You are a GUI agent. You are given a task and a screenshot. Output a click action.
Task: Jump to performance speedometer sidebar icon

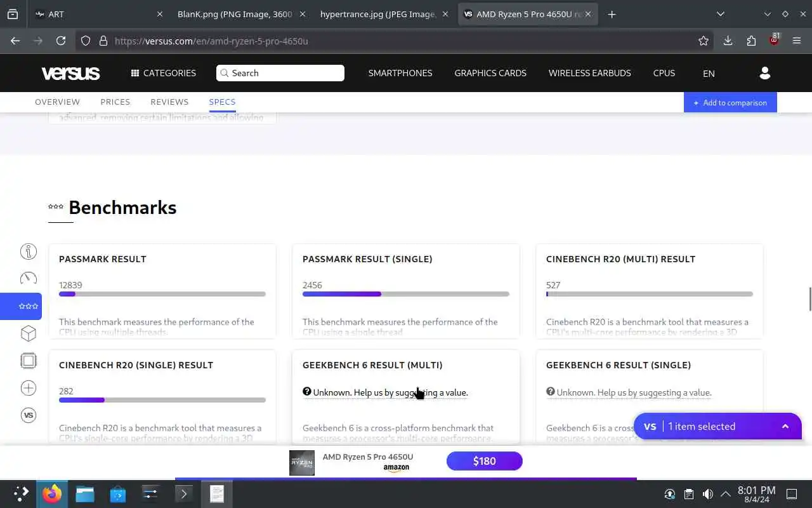point(29,278)
